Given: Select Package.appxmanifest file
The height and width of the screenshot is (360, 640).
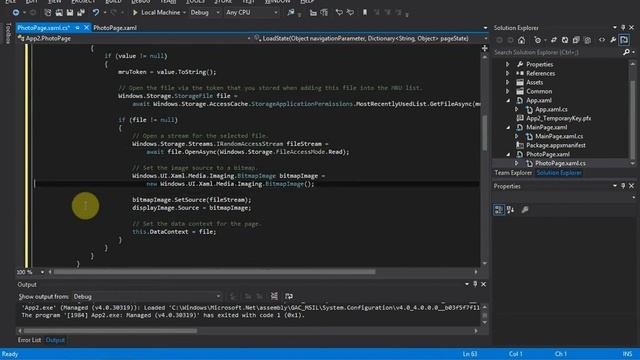Looking at the screenshot, I should click(x=556, y=145).
